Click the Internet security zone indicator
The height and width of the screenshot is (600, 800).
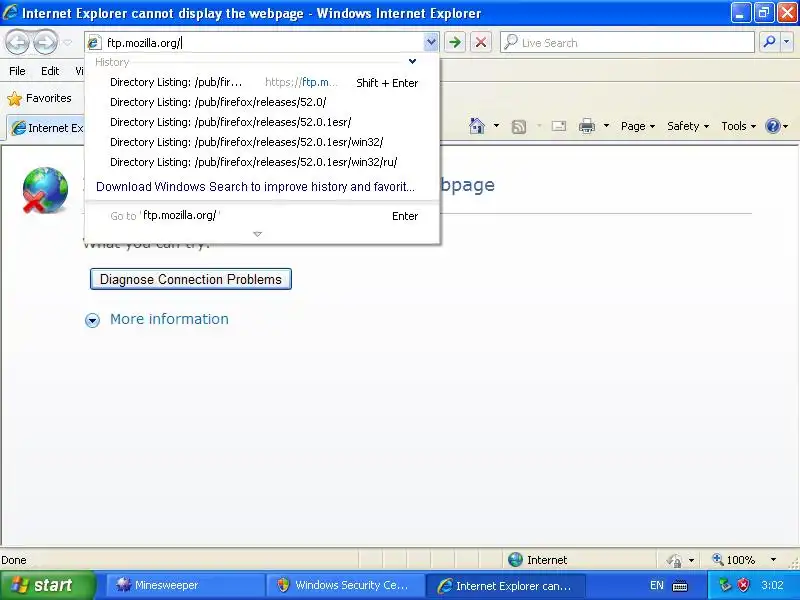coord(537,560)
